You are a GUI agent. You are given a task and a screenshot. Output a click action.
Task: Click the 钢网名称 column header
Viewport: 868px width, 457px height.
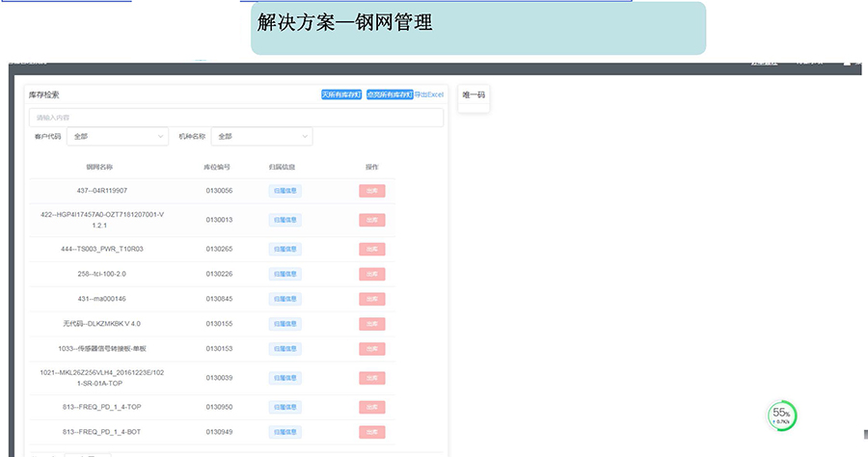point(99,167)
